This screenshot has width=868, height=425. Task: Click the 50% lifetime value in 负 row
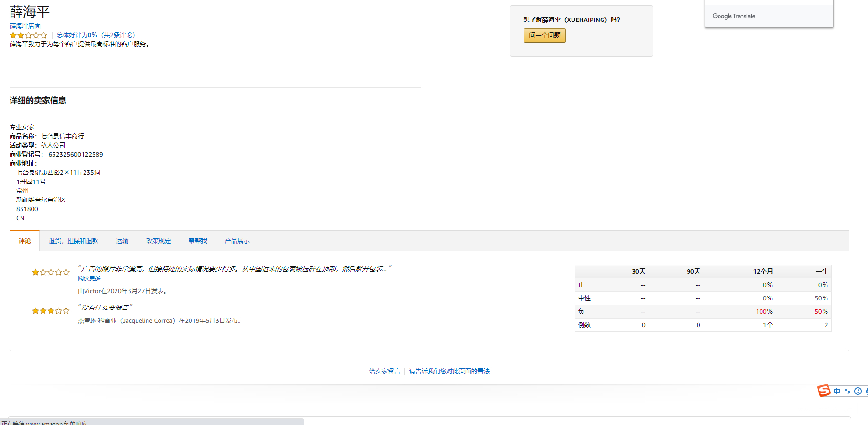tap(821, 311)
